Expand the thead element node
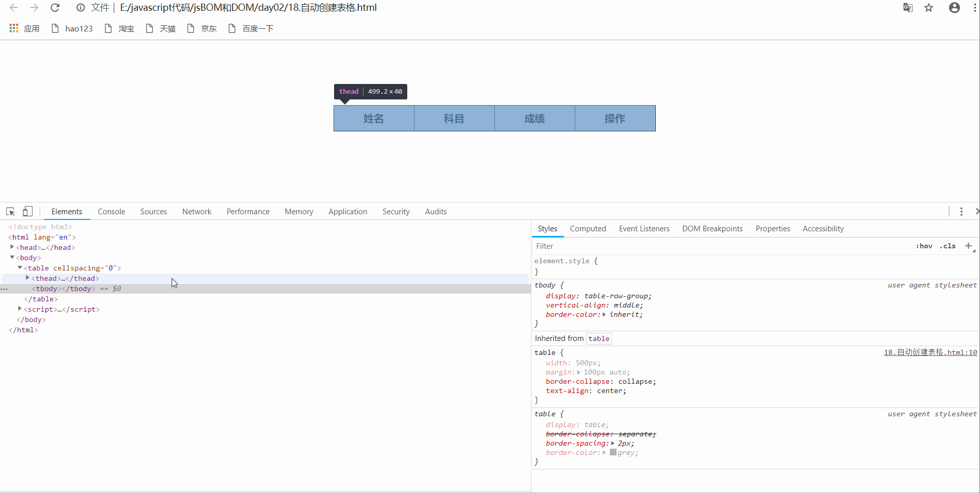Image resolution: width=980 pixels, height=493 pixels. (28, 278)
